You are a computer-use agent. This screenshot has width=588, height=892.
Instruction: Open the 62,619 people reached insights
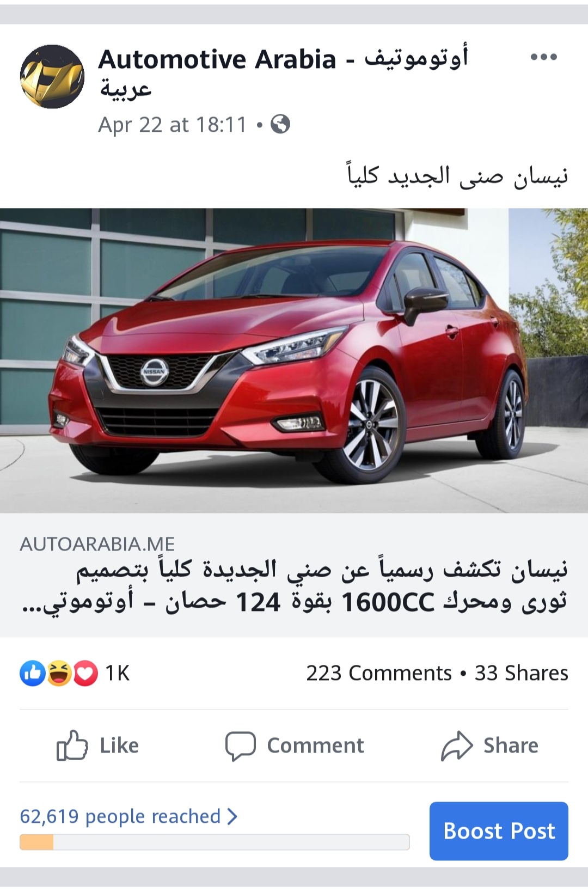coord(120,816)
